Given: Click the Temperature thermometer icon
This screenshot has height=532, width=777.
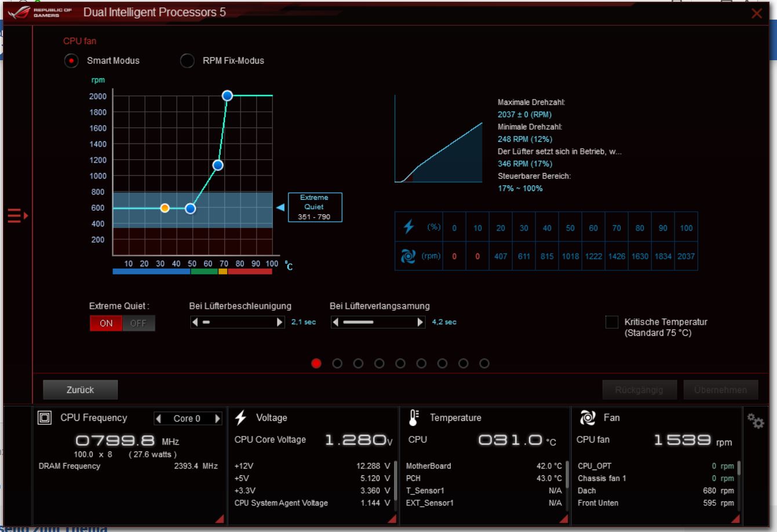Looking at the screenshot, I should click(x=414, y=417).
